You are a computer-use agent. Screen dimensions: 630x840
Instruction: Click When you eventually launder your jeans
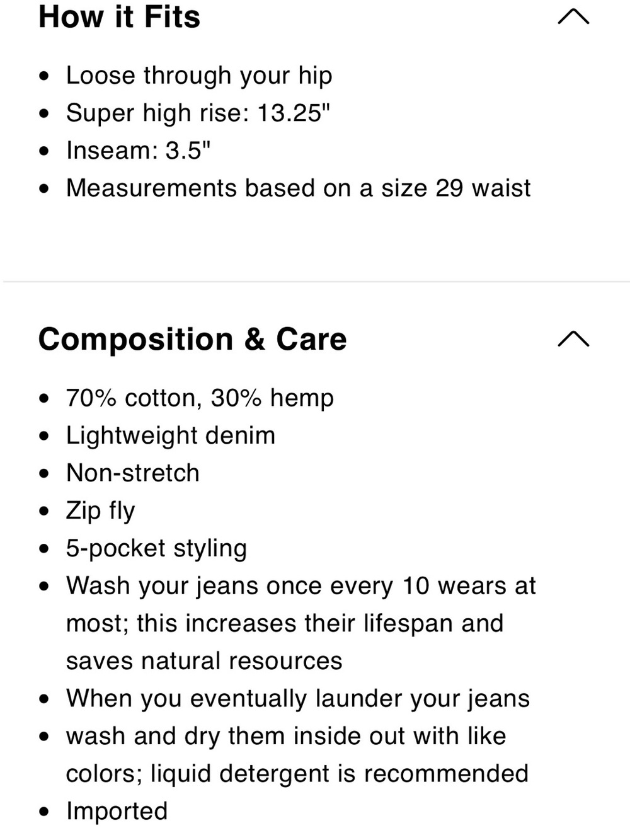298,699
